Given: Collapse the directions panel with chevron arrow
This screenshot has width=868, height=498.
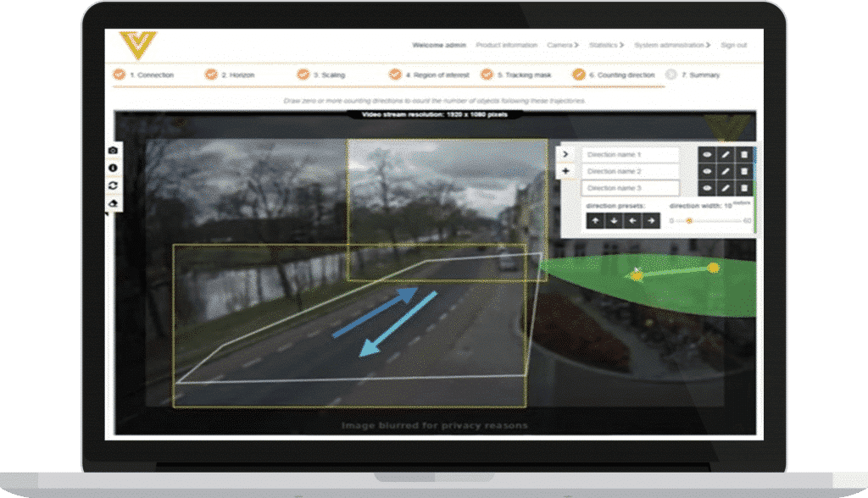Looking at the screenshot, I should coord(566,155).
